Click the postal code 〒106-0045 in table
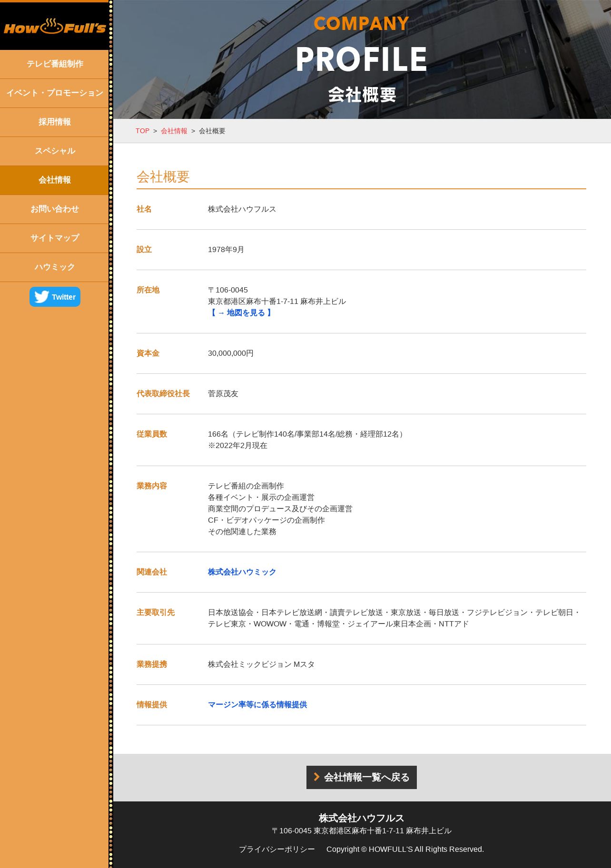This screenshot has height=868, width=611. [x=228, y=290]
